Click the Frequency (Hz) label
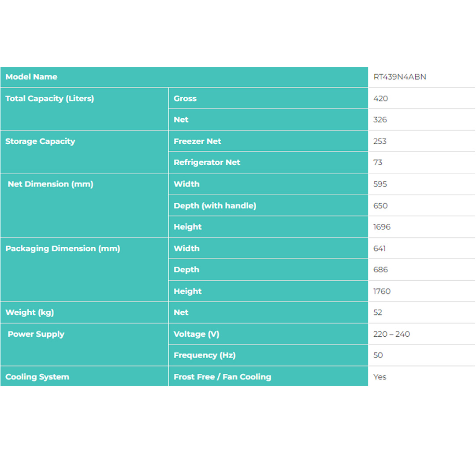The image size is (476, 476). point(201,355)
